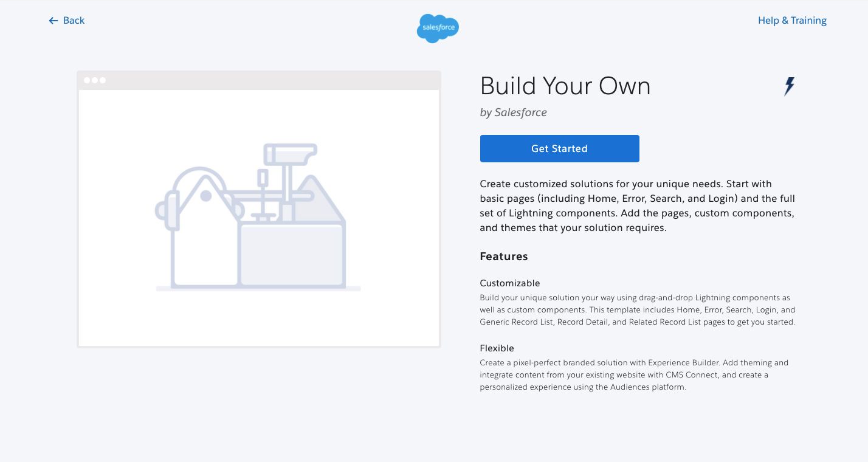
Task: Select the Flexible feature title
Action: (497, 348)
